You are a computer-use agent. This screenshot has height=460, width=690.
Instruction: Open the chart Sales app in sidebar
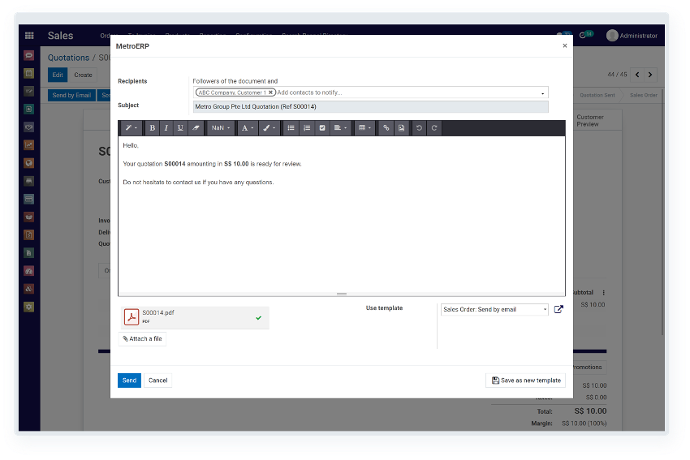29,145
